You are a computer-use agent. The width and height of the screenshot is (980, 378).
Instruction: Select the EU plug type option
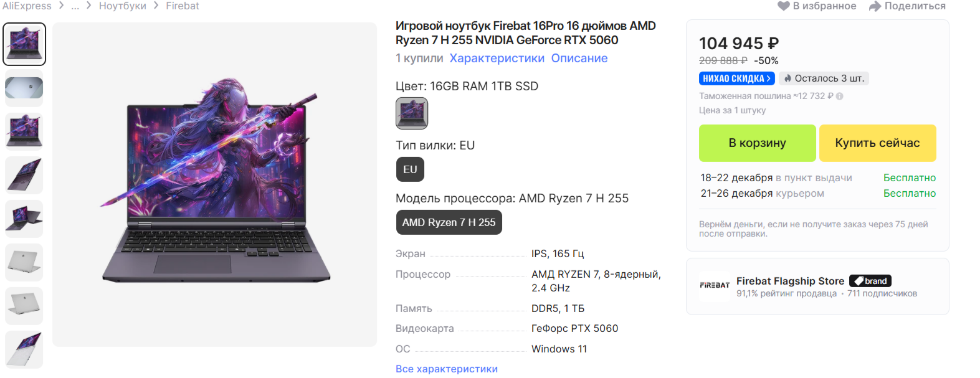click(x=410, y=169)
